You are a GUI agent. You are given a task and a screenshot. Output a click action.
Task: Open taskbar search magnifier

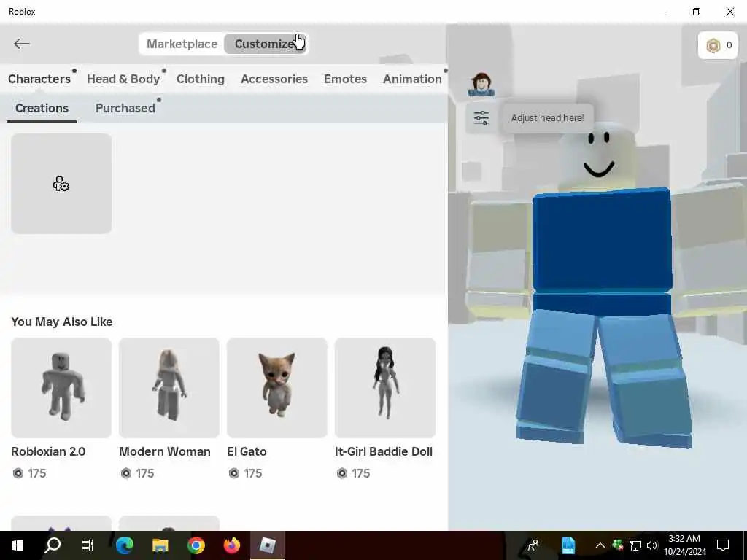(53, 545)
